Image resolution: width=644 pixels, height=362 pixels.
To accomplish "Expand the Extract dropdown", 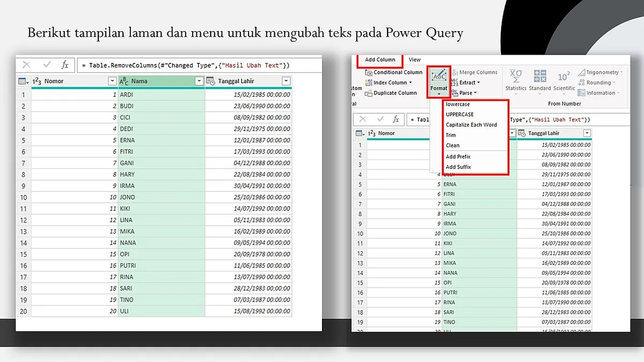I will coord(478,83).
